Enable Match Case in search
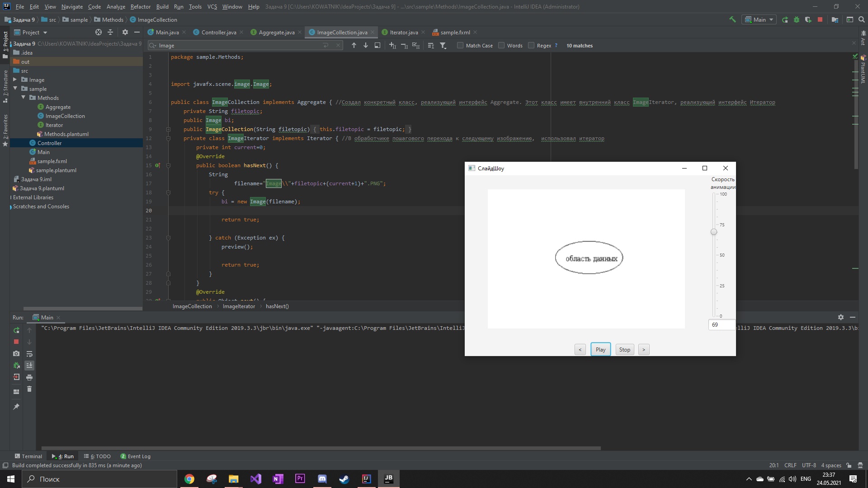 pyautogui.click(x=460, y=45)
